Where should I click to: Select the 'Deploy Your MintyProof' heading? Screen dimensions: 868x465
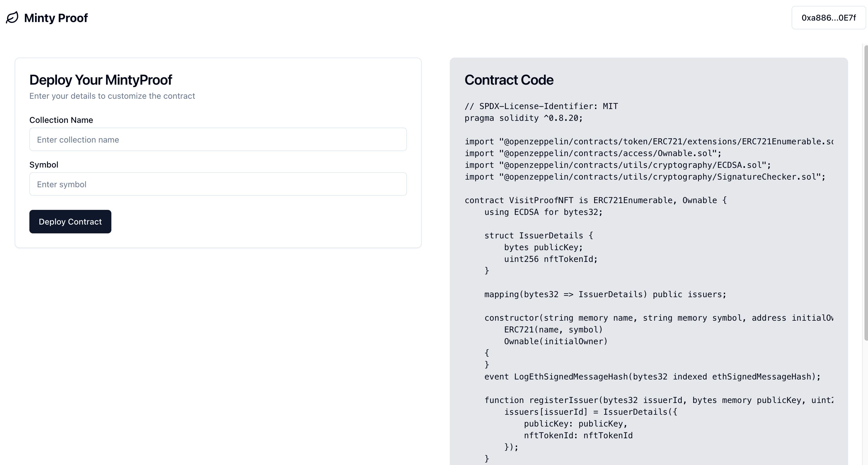coord(101,80)
